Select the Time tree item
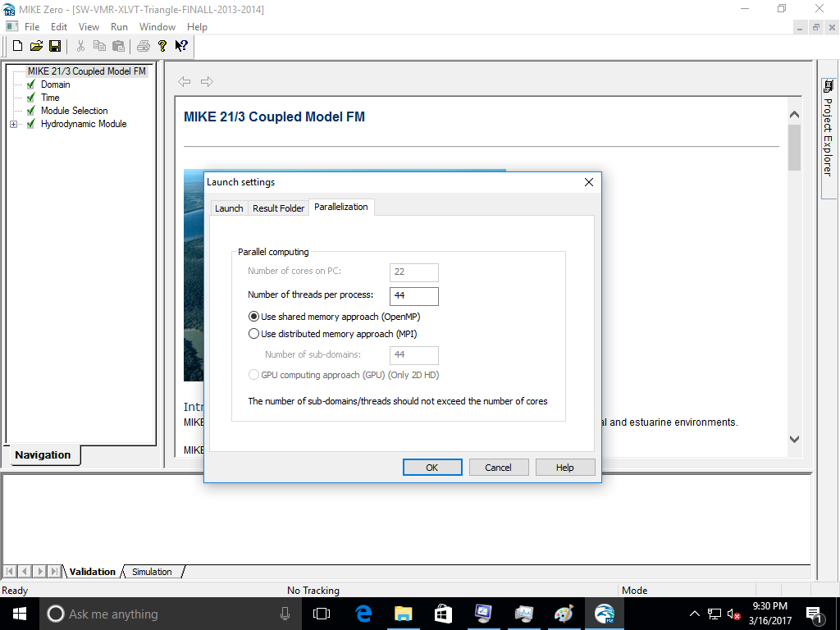The height and width of the screenshot is (630, 840). [50, 98]
